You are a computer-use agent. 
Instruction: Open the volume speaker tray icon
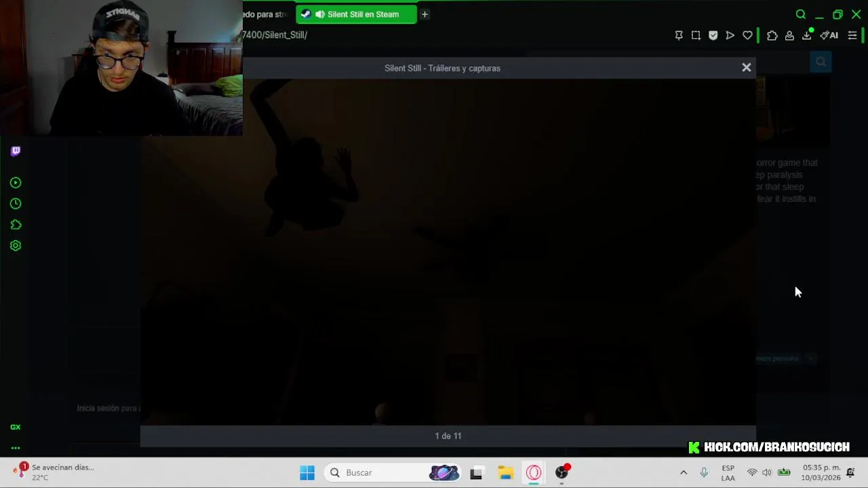point(767,472)
